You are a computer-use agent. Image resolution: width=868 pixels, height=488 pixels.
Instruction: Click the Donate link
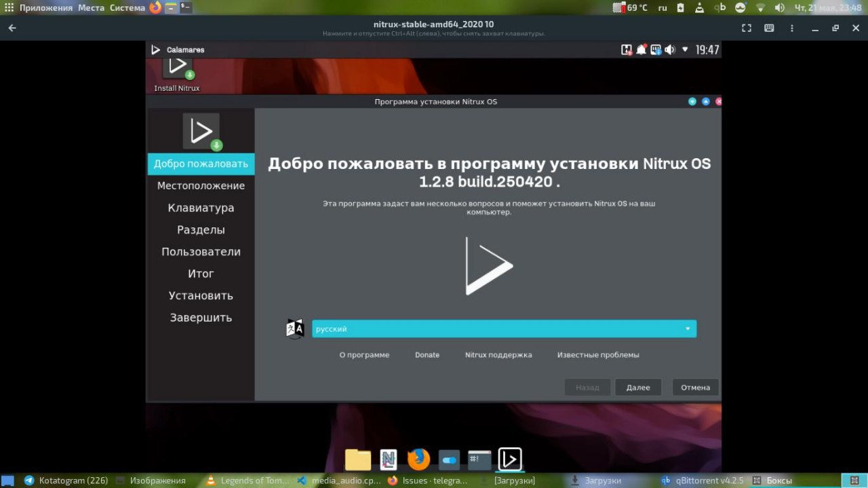[427, 354]
